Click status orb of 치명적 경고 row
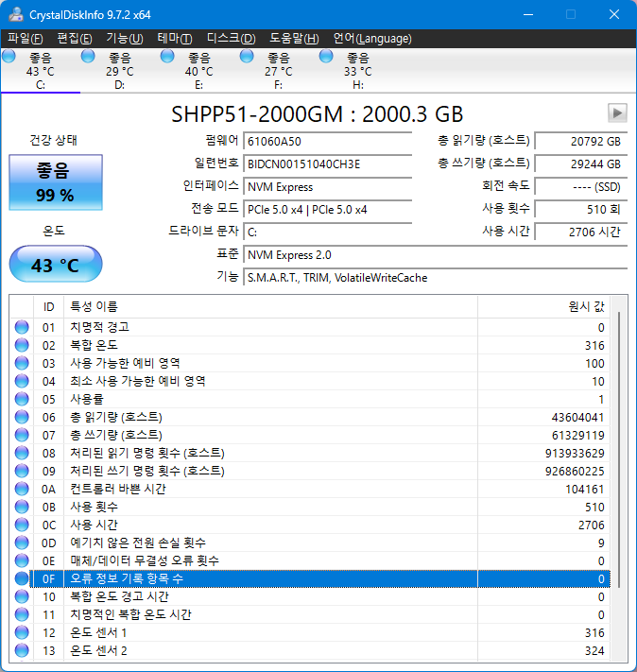The width and height of the screenshot is (637, 672). click(22, 327)
